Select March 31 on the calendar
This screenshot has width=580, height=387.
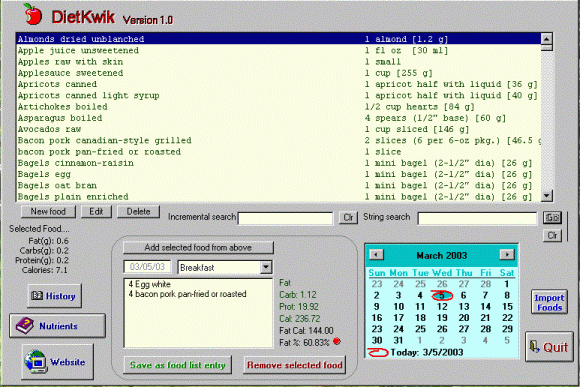pos(398,340)
